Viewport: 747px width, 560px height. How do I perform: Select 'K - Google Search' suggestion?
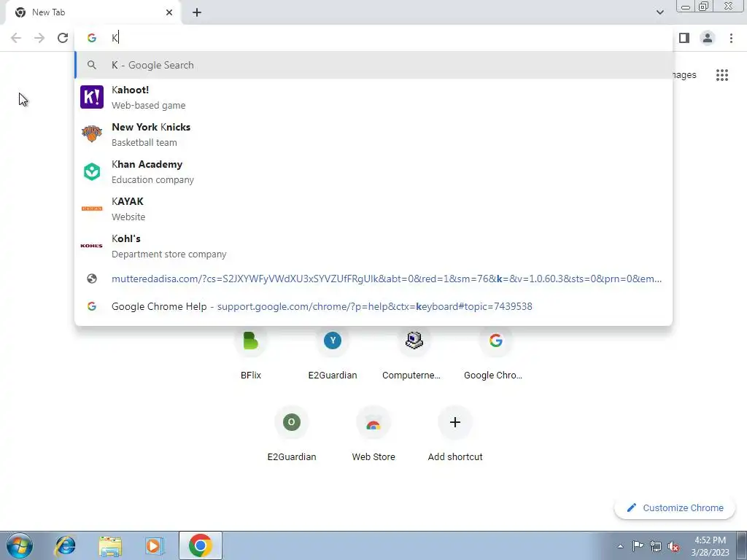point(373,65)
